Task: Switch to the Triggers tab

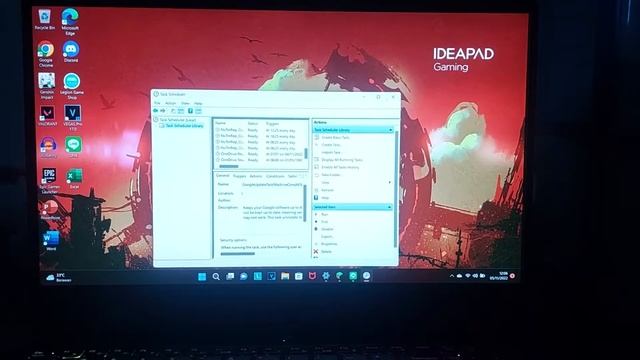Action: [x=240, y=176]
